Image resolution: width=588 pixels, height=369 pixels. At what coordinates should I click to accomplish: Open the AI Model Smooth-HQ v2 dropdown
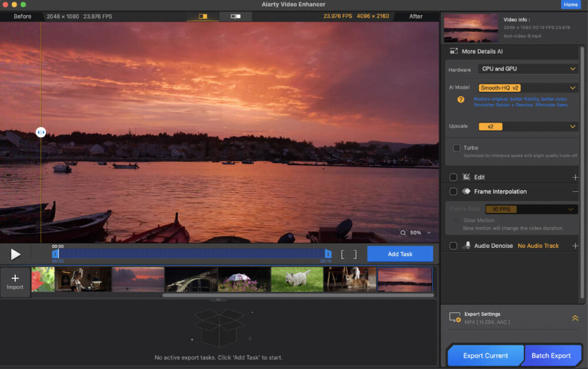point(527,88)
